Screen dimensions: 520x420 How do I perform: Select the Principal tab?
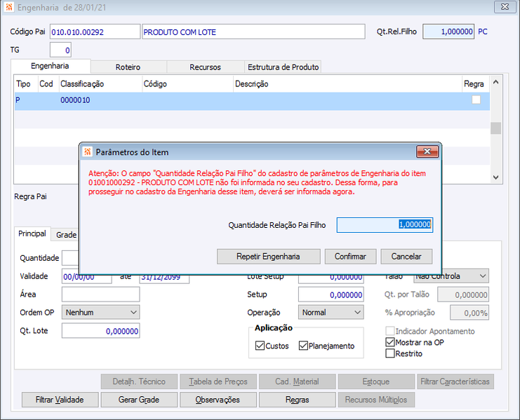(32, 234)
